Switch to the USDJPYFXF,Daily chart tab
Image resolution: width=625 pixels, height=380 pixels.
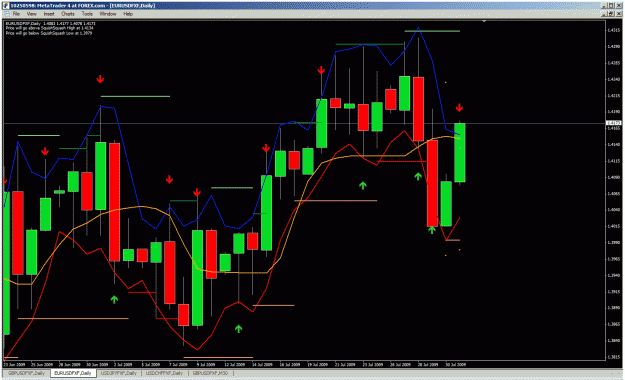[x=119, y=373]
